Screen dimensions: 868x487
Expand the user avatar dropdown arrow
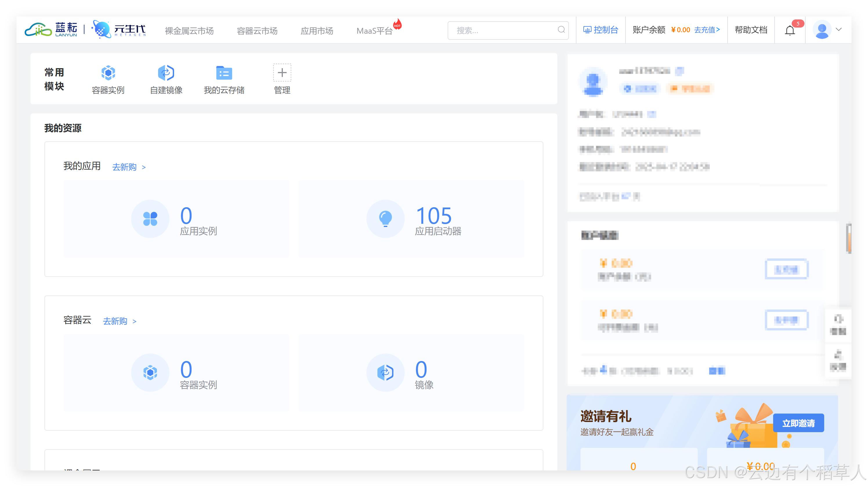[839, 30]
